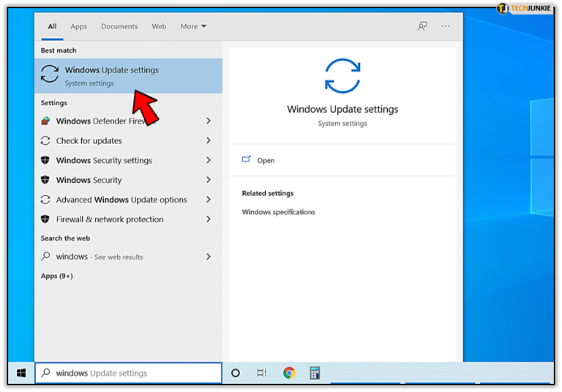The height and width of the screenshot is (392, 562).
Task: Expand windows See web results arrow
Action: coord(209,257)
